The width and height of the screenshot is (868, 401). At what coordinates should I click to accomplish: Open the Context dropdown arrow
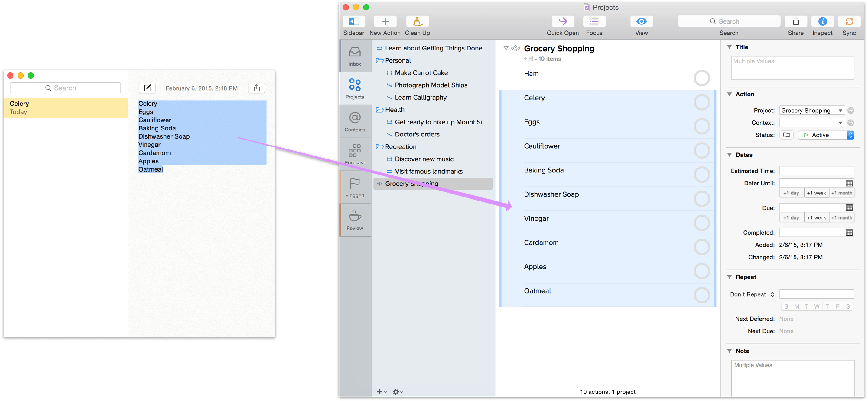tap(840, 123)
